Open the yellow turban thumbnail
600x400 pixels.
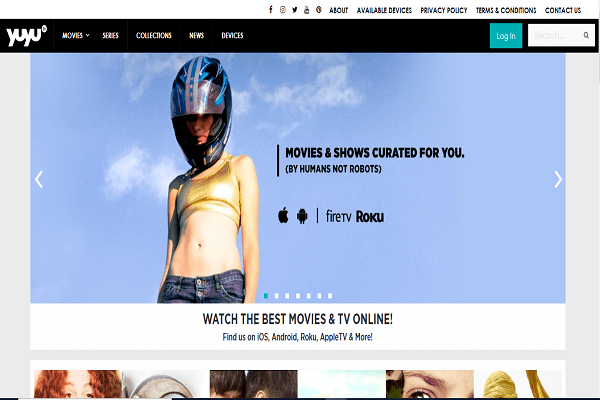pos(518,384)
